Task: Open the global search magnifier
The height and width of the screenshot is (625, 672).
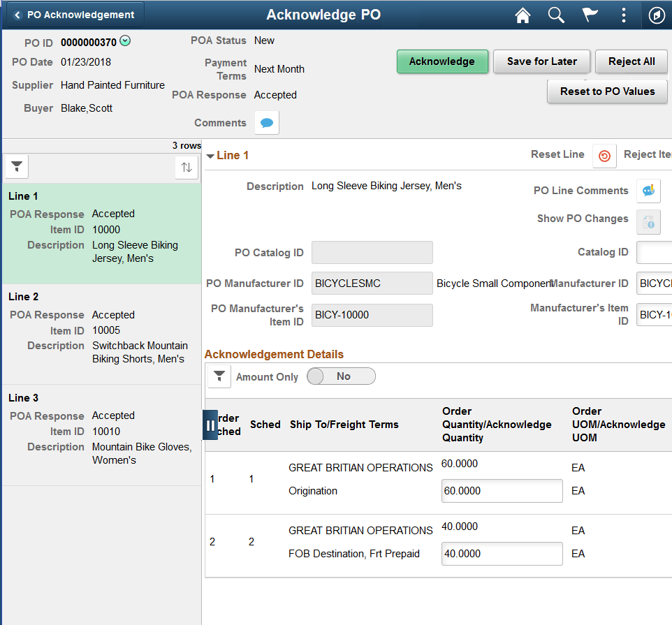Action: (x=556, y=15)
